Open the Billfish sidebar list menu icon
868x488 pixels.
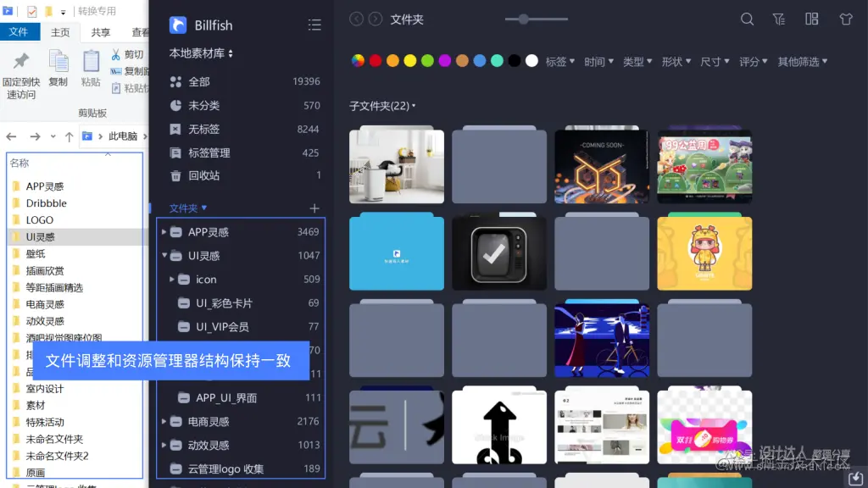pyautogui.click(x=314, y=25)
